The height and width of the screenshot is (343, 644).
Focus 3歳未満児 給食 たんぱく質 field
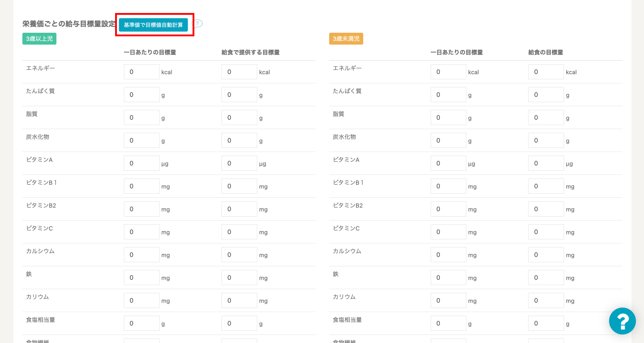pyautogui.click(x=546, y=95)
